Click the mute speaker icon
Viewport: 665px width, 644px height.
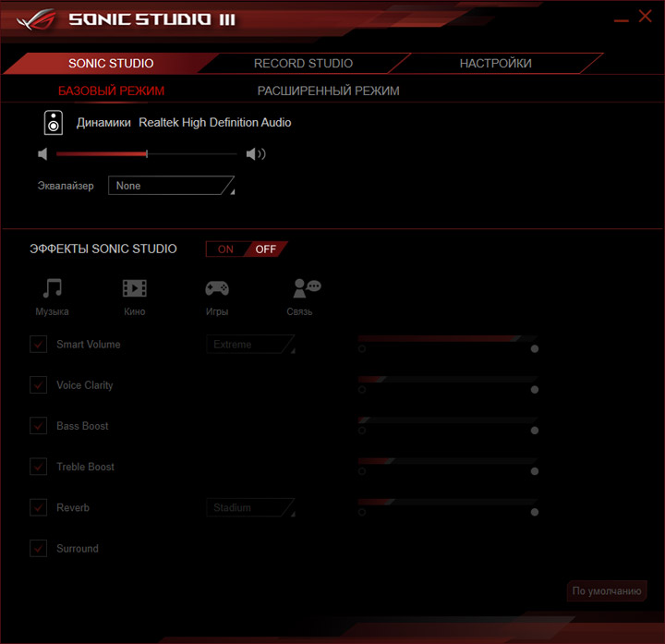(x=42, y=154)
